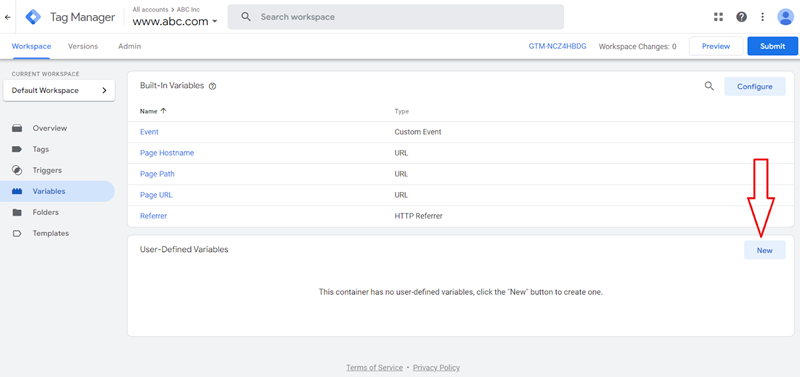Image resolution: width=800 pixels, height=377 pixels.
Task: Open the help question mark icon
Action: 741,17
